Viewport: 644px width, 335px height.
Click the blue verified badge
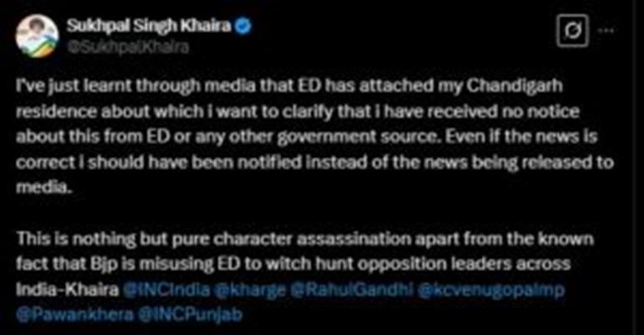pos(243,26)
